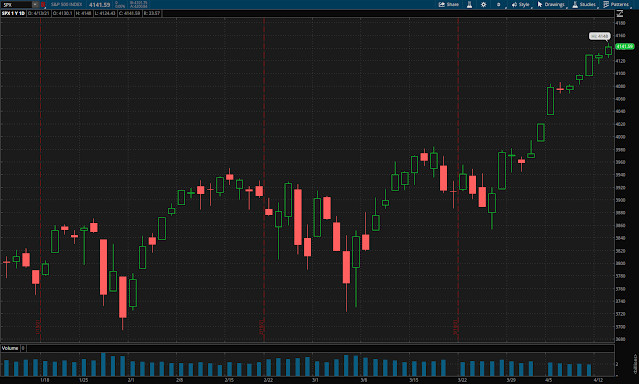Click the green 4141.59 price bubble
The image size is (639, 384).
point(624,46)
